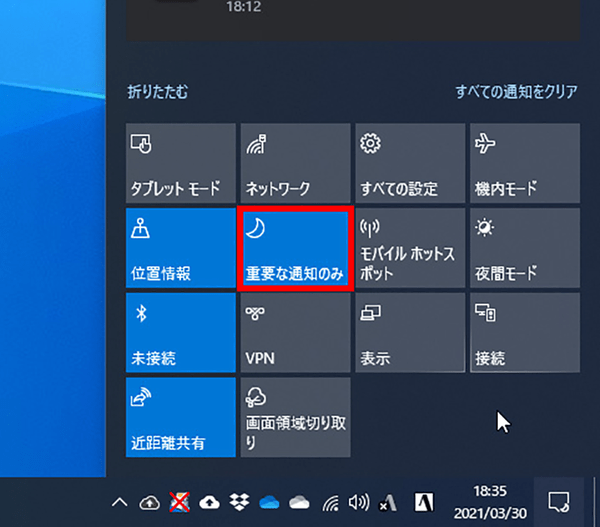Open the Dropbox tray icon
Screen dimensions: 600x527
tap(239, 502)
